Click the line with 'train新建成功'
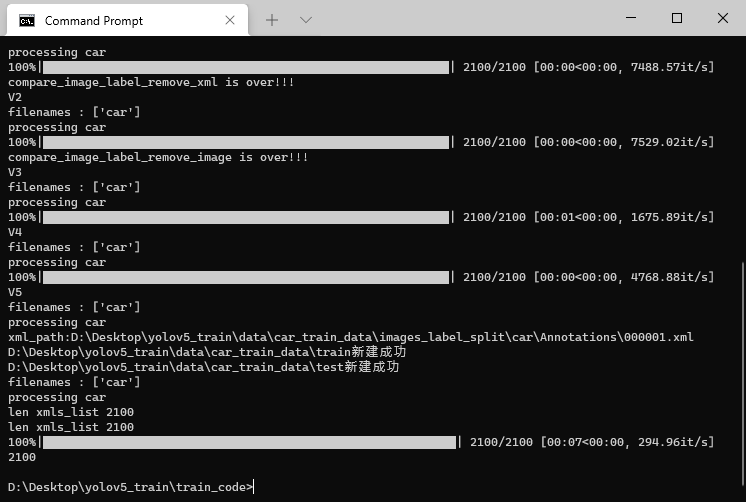Screen dimensions: 746x502 click(x=207, y=352)
